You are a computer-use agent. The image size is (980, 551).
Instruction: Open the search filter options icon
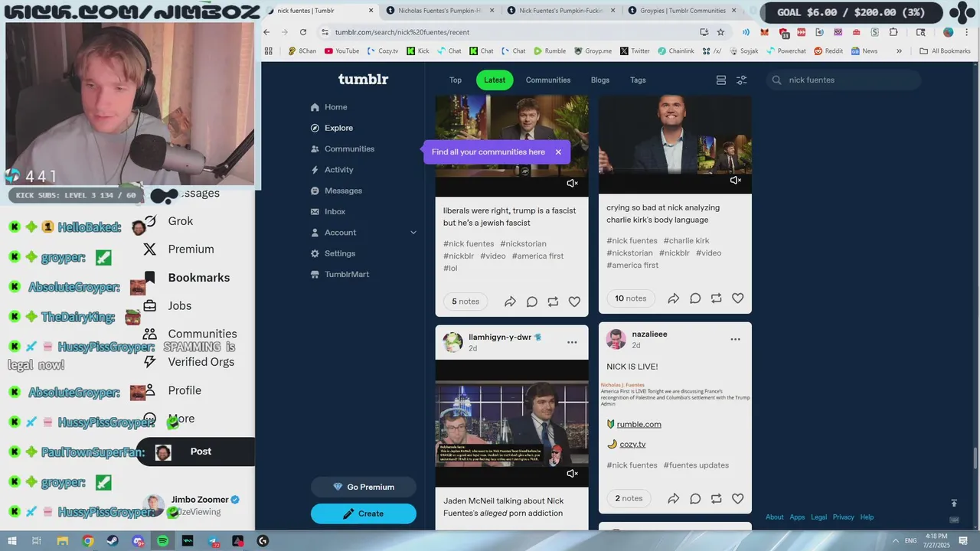[x=741, y=80]
